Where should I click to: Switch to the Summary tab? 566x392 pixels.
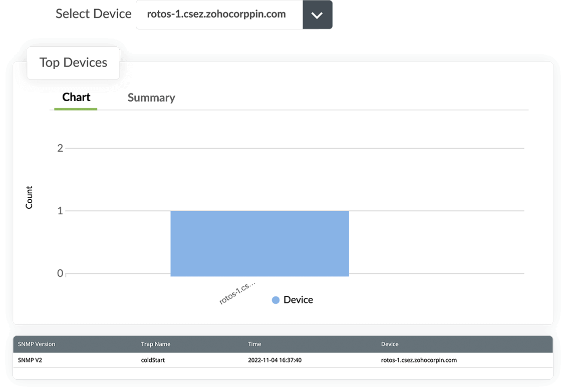pyautogui.click(x=151, y=98)
